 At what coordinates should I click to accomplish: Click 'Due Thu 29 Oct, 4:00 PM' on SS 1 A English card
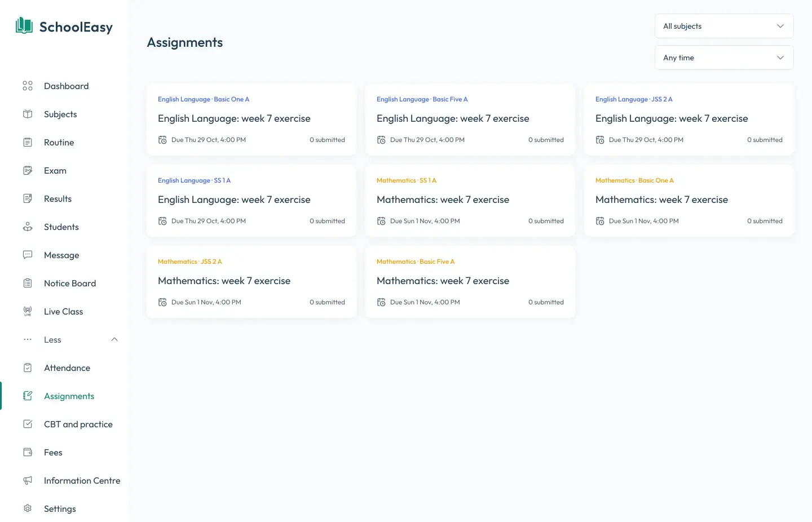tap(209, 221)
